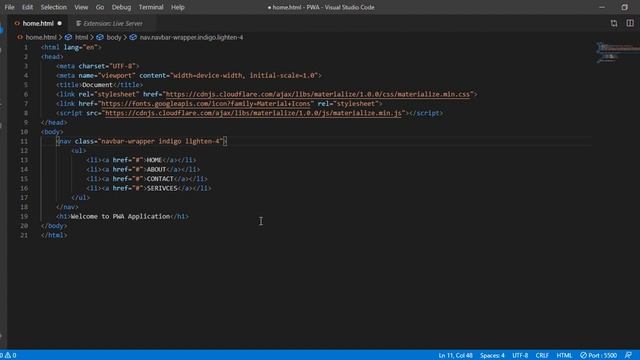
Task: Click the unsaved dot on the home.html tab
Action: [60, 24]
